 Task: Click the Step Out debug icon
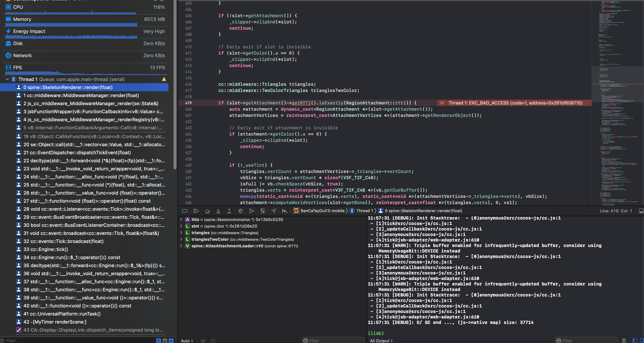pos(229,211)
